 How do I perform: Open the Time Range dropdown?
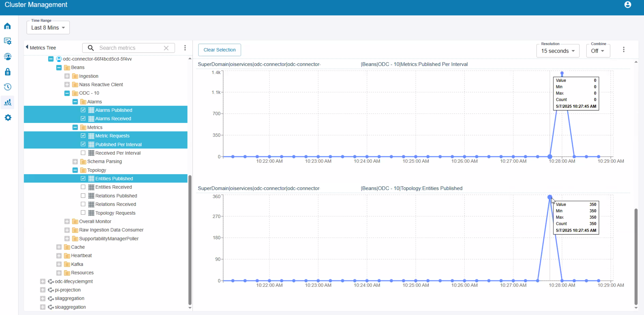pos(48,28)
